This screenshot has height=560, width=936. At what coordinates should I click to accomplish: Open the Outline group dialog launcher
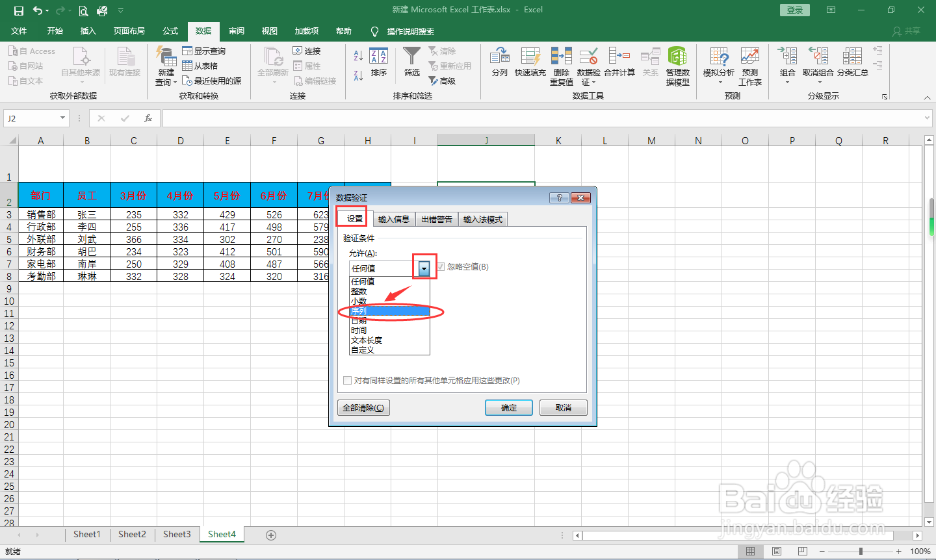point(885,96)
